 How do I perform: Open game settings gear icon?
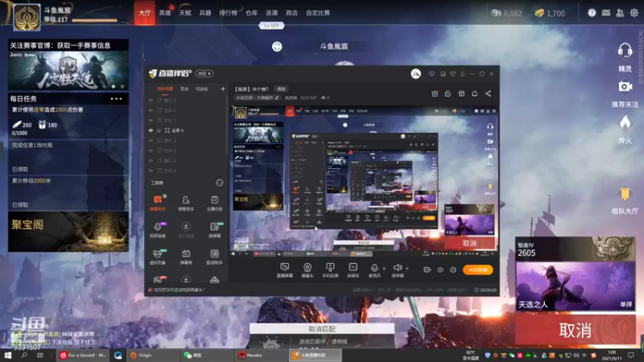coord(634,13)
